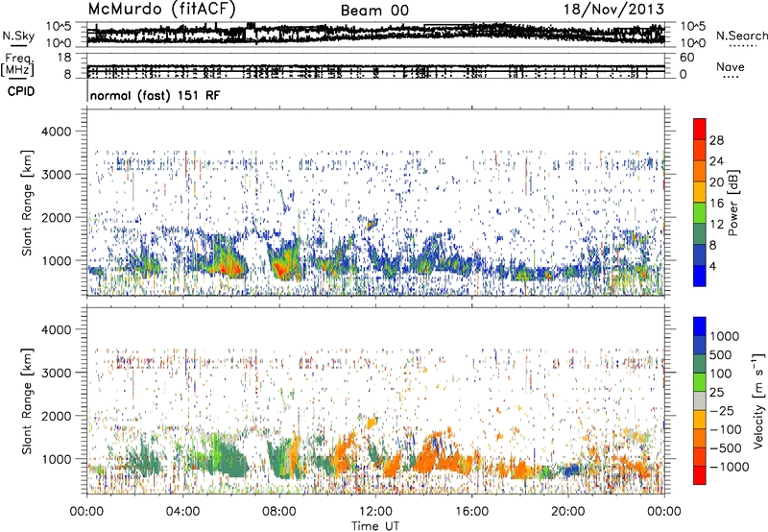
Task: Select the 10^5 tick beside N.Sky
Action: coord(60,27)
